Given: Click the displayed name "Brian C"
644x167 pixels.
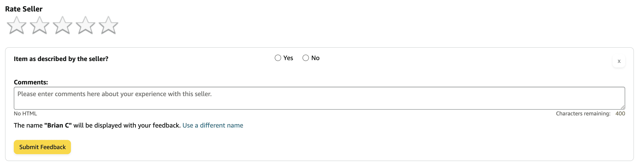Looking at the screenshot, I should 58,125.
